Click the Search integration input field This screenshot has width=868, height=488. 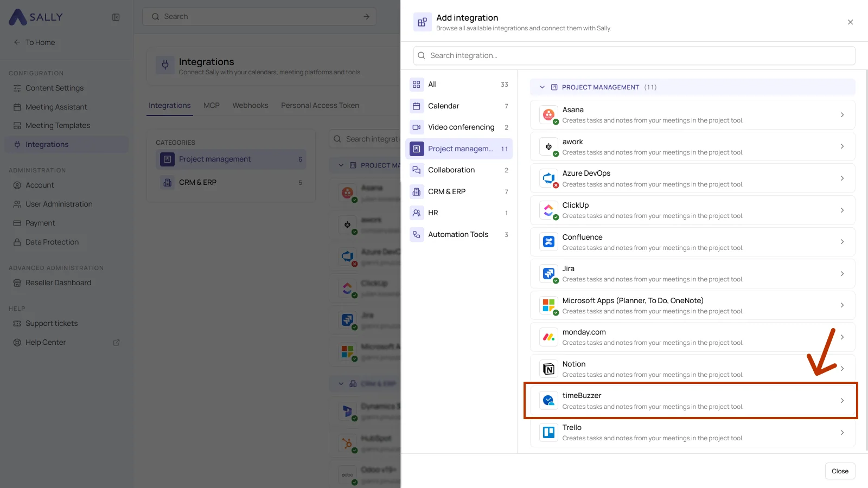(634, 55)
